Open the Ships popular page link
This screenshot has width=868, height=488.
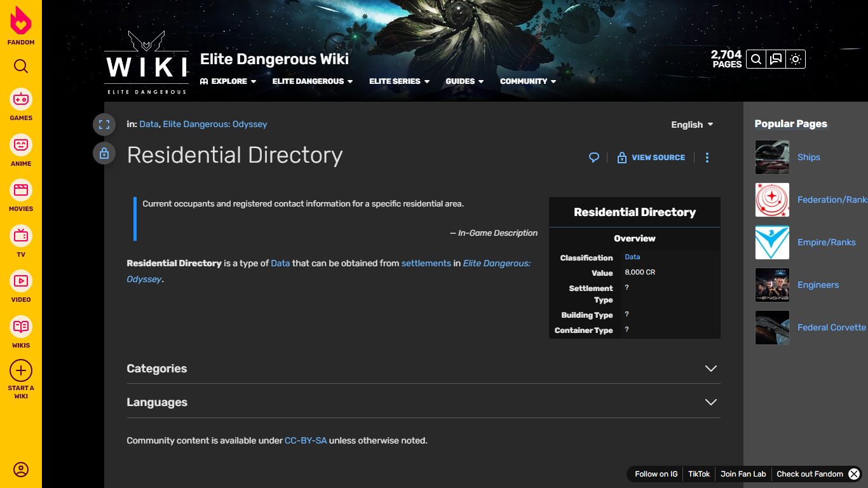click(809, 157)
